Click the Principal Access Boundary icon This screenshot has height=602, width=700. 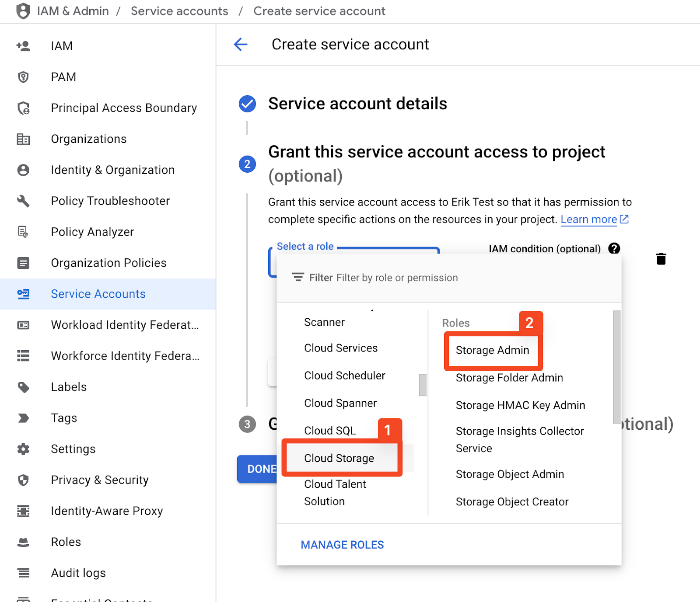[x=23, y=108]
